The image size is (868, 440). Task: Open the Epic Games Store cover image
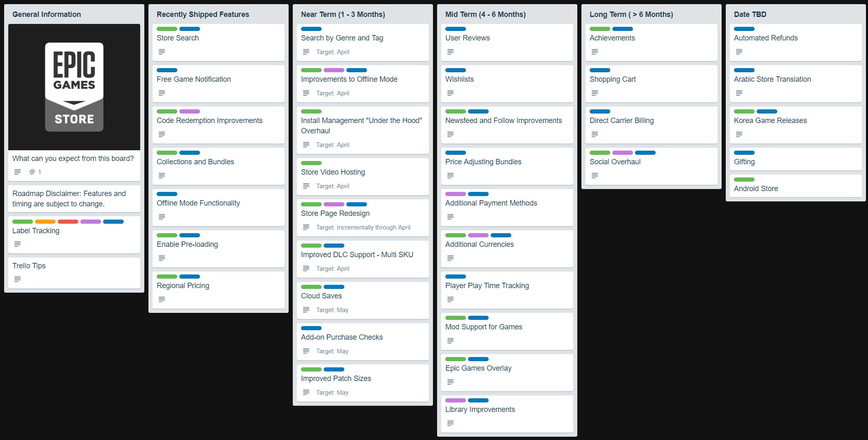coord(74,87)
